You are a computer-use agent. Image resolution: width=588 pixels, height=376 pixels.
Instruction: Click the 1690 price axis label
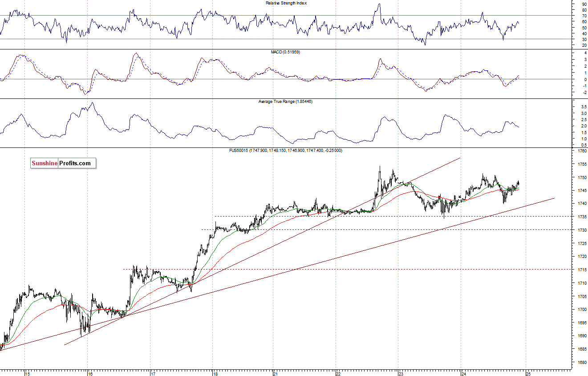(582, 336)
